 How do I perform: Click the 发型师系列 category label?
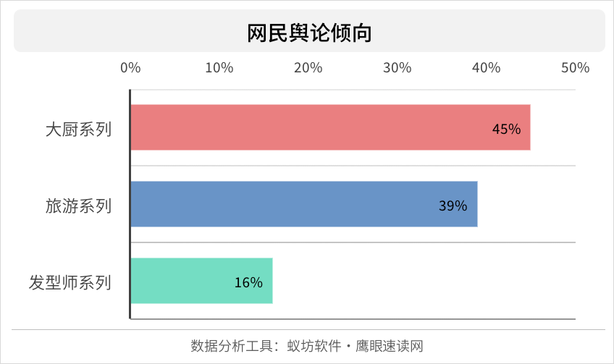click(x=70, y=283)
